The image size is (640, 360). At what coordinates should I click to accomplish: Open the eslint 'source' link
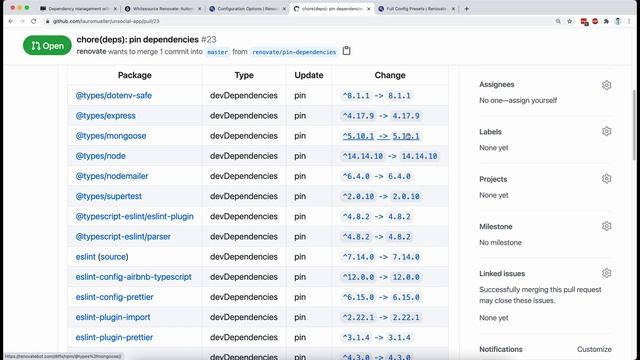coord(113,257)
